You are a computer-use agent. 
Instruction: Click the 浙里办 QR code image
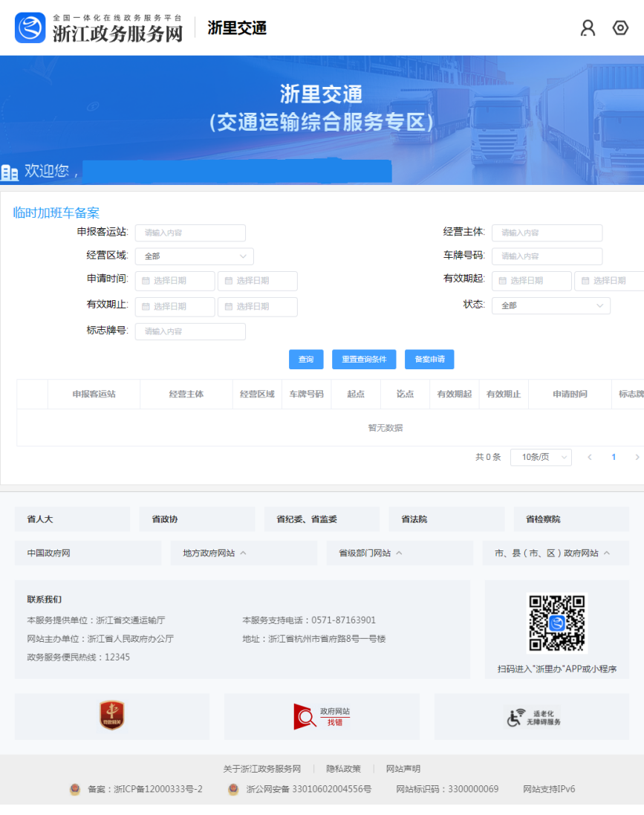[x=556, y=623]
